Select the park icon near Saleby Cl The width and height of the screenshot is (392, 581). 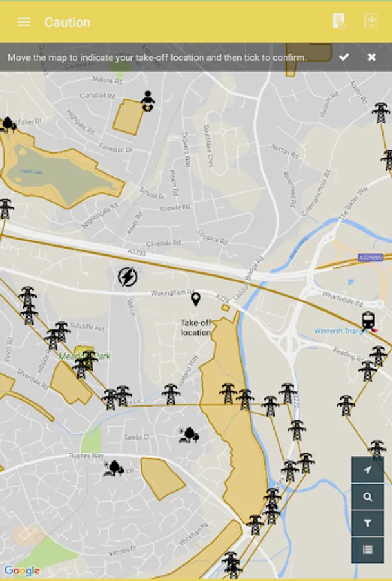189,435
